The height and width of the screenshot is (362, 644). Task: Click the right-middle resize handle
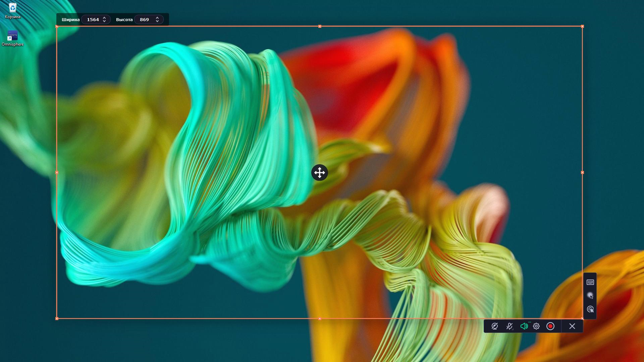pyautogui.click(x=582, y=173)
